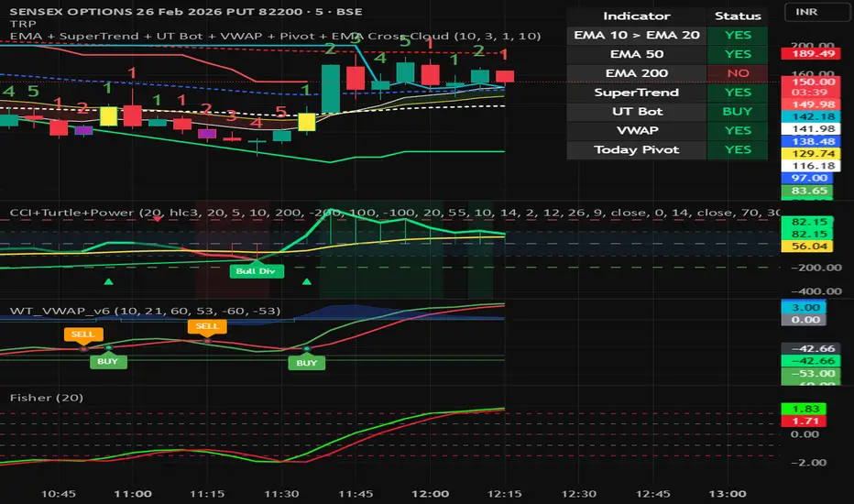Click the 116.18 white price label
Image resolution: width=854 pixels, height=504 pixels.
coord(810,166)
